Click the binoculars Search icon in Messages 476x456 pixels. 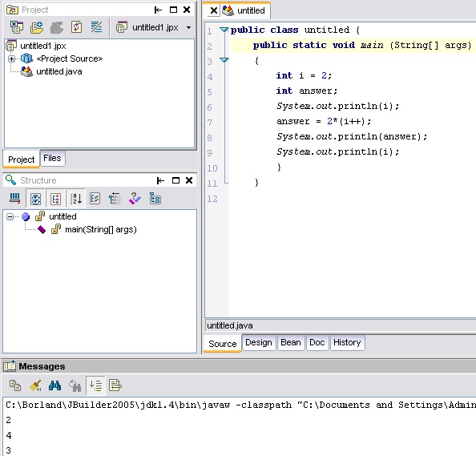[x=55, y=385]
